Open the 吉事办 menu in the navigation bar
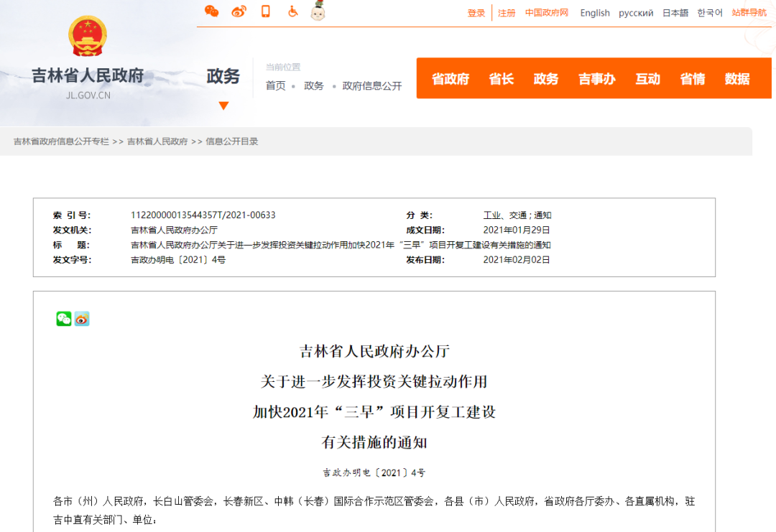The width and height of the screenshot is (776, 532). [596, 78]
